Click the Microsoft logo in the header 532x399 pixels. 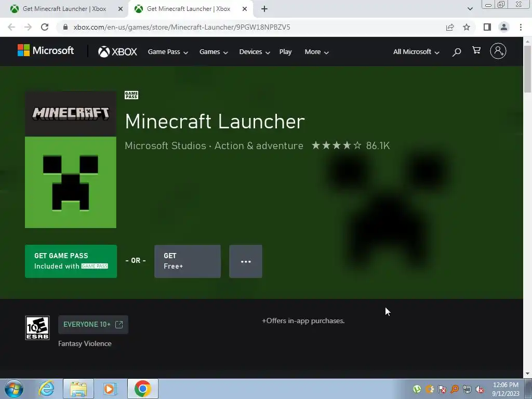tap(46, 50)
